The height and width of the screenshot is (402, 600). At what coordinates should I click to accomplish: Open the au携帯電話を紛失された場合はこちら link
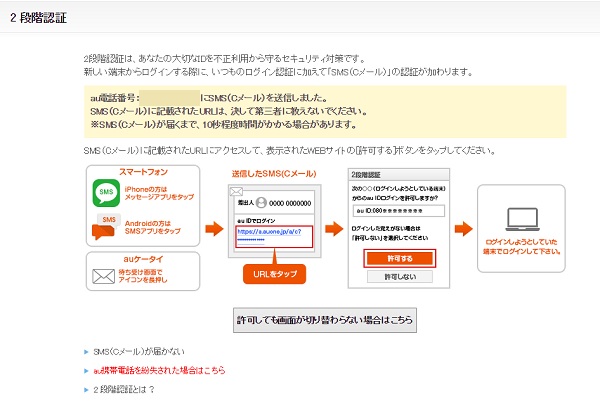coord(159,370)
